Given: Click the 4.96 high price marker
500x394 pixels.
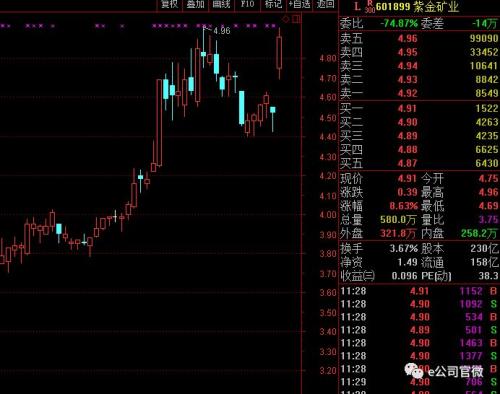Looking at the screenshot, I should [x=222, y=31].
